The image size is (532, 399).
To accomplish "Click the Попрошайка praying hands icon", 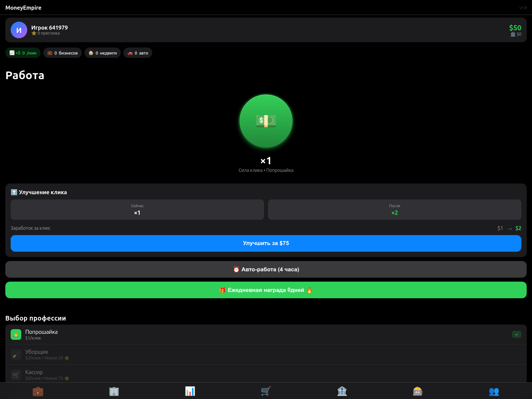I will click(16, 334).
